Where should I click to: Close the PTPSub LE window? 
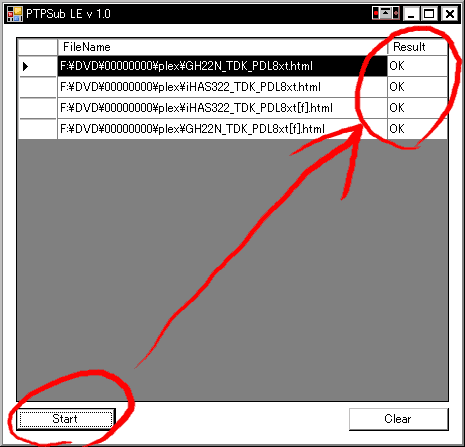click(x=450, y=14)
